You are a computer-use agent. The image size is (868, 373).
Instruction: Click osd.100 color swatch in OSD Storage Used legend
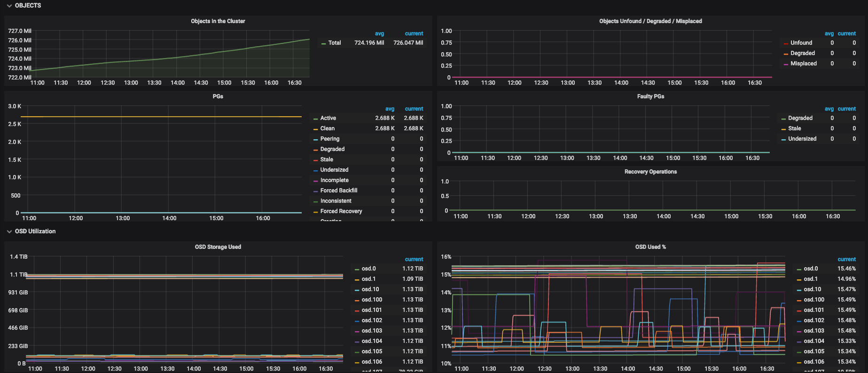pos(357,300)
